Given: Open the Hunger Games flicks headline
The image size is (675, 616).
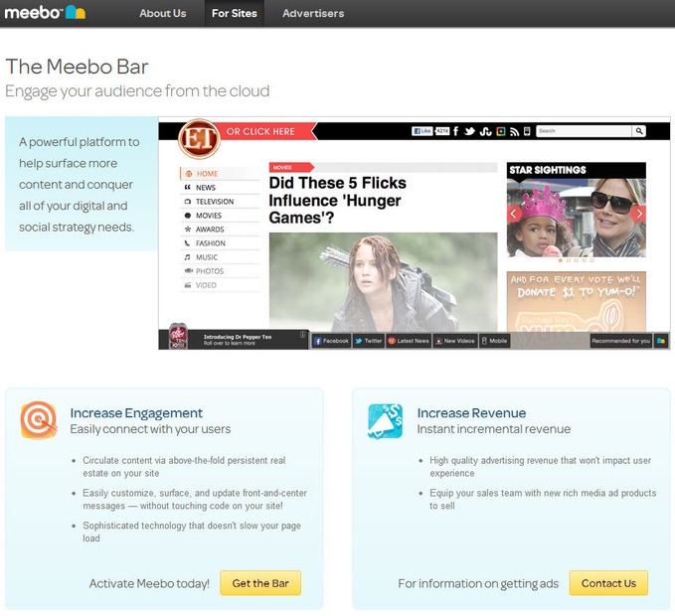Looking at the screenshot, I should point(338,201).
